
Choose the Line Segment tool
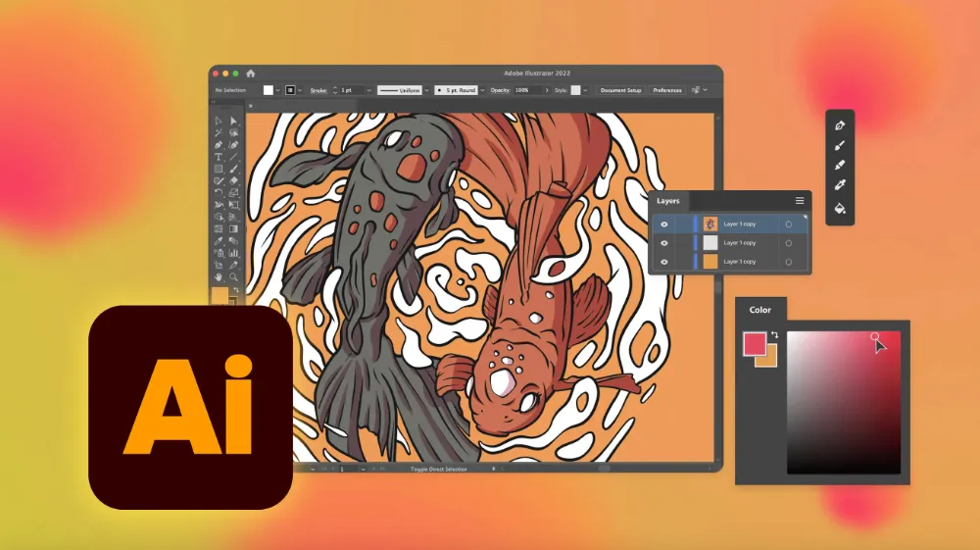coord(234,157)
